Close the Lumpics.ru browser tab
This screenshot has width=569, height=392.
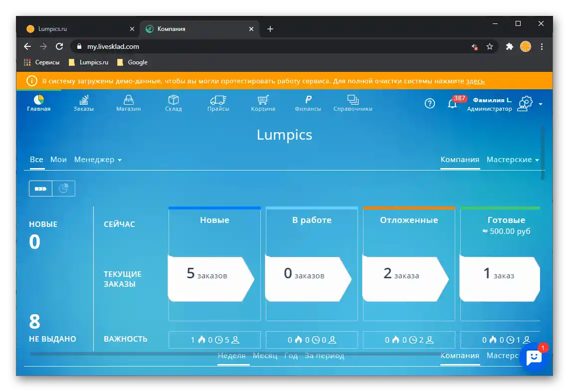132,28
